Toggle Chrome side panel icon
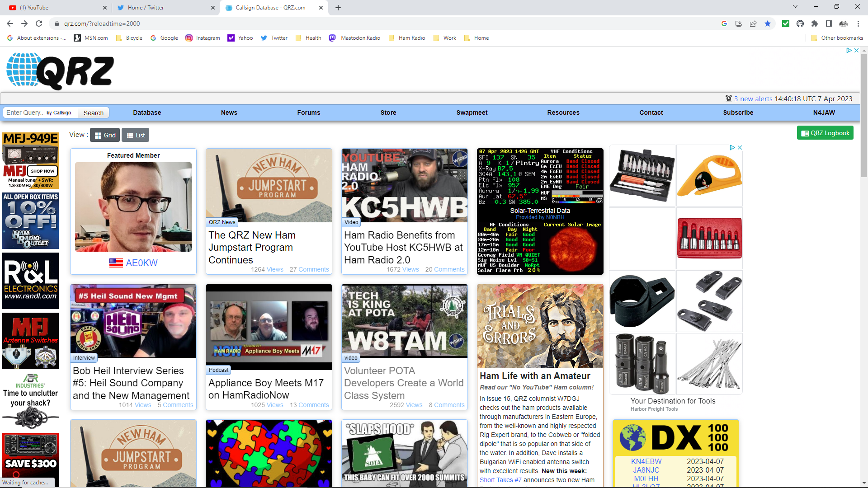Viewport: 868px width, 488px height. 829,23
